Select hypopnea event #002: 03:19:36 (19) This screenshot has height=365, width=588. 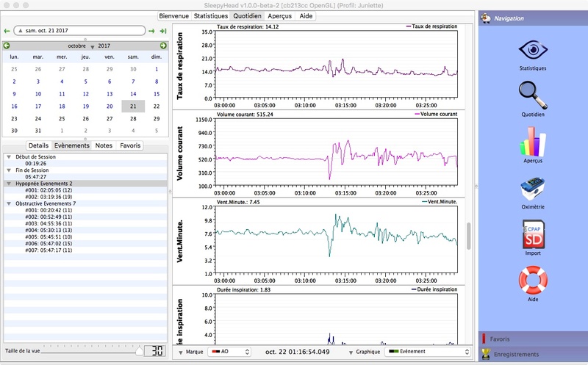coord(49,197)
